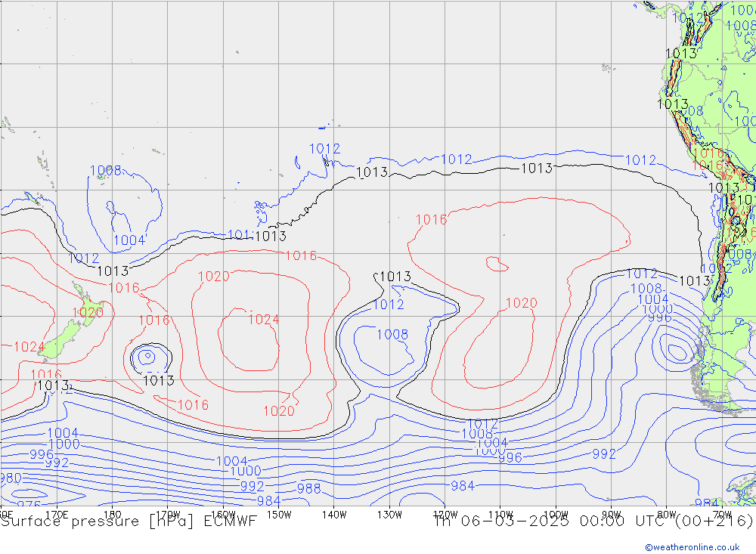
Task: Click the black 1013 label near 100W
Action: [537, 168]
